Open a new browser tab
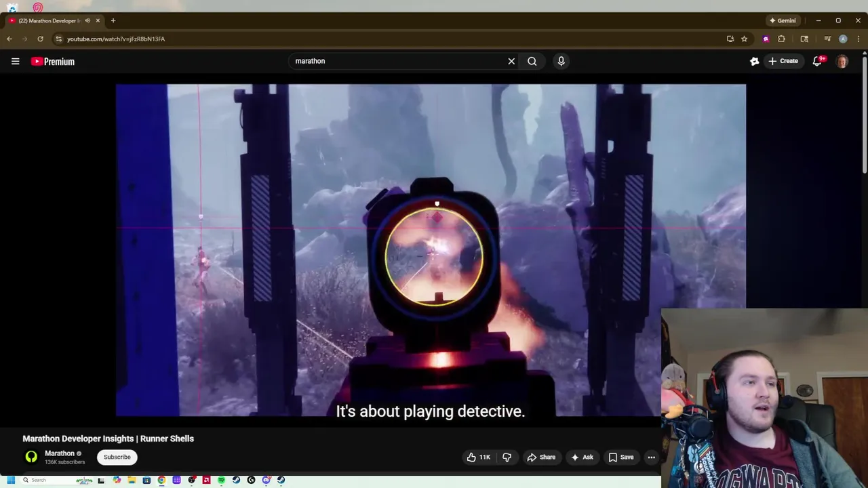The image size is (868, 488). (113, 20)
